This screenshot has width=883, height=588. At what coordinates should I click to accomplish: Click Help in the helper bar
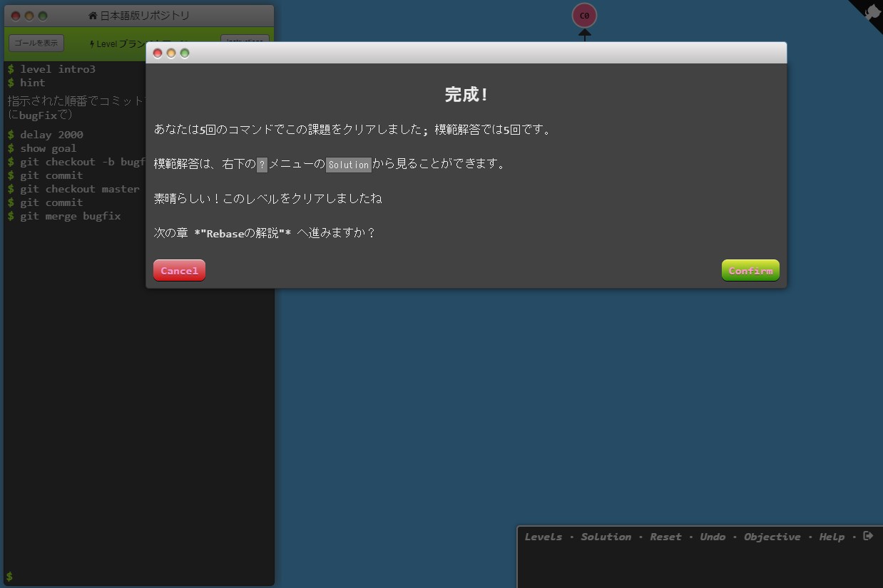pyautogui.click(x=832, y=537)
